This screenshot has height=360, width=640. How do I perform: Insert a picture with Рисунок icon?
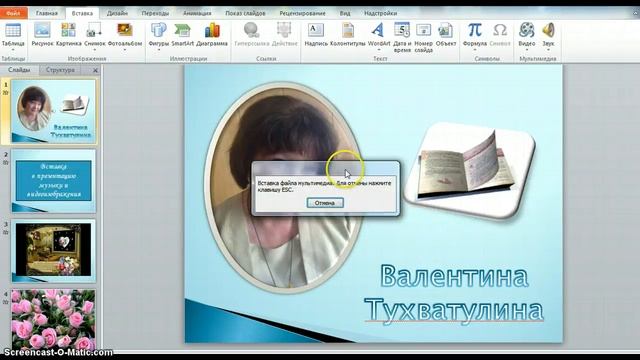point(42,30)
